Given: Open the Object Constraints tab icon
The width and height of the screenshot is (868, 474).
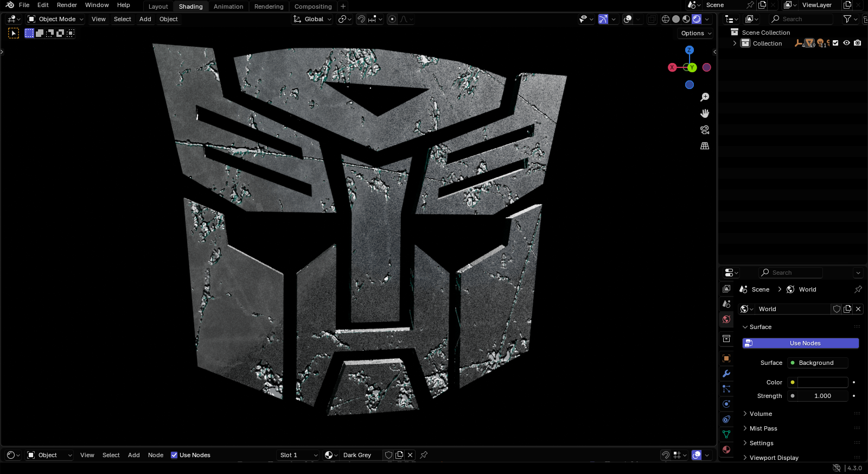Looking at the screenshot, I should point(726,419).
